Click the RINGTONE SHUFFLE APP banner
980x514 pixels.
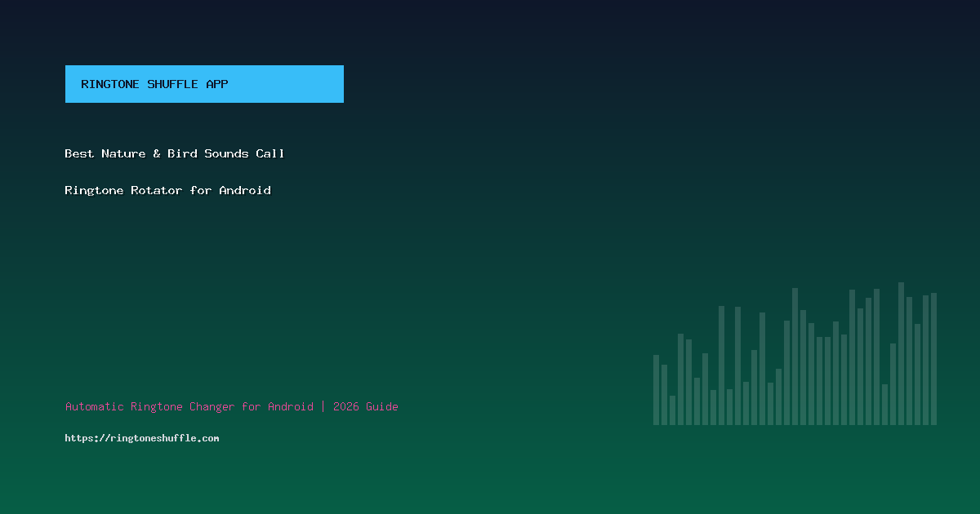click(x=204, y=84)
